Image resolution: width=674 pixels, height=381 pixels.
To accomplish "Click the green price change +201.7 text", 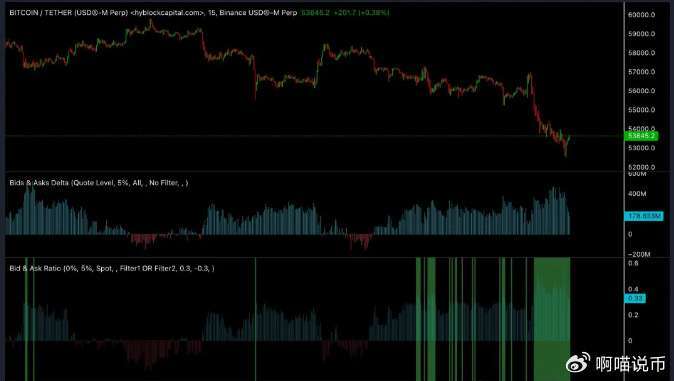I will pyautogui.click(x=345, y=12).
